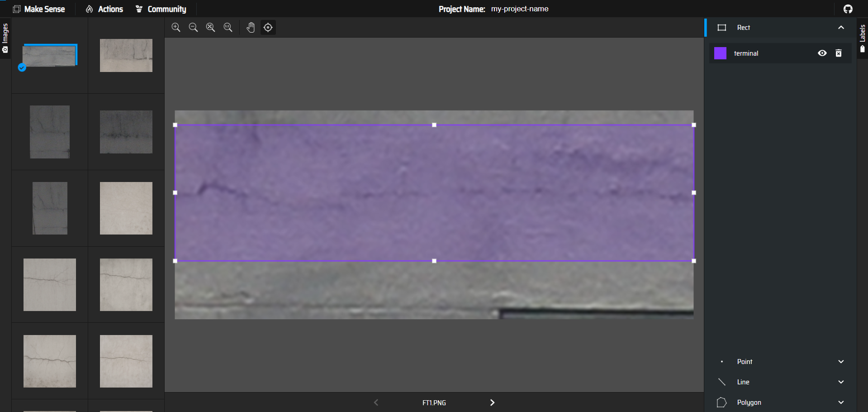
Task: Edit the project name my-project-name
Action: pyautogui.click(x=520, y=9)
